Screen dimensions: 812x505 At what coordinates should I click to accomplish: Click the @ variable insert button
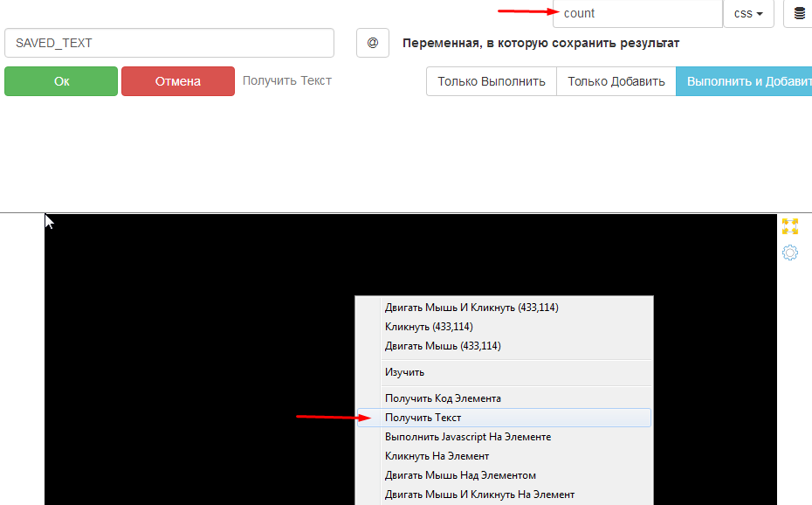[373, 43]
